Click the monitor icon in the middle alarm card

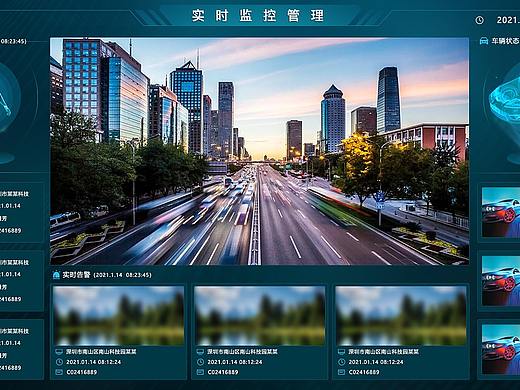pyautogui.click(x=200, y=351)
